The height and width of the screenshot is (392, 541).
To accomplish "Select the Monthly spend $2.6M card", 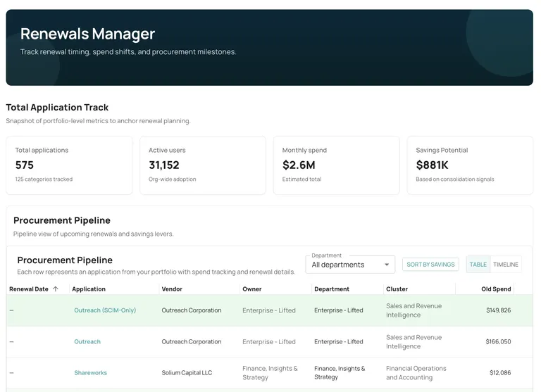I will pyautogui.click(x=337, y=165).
